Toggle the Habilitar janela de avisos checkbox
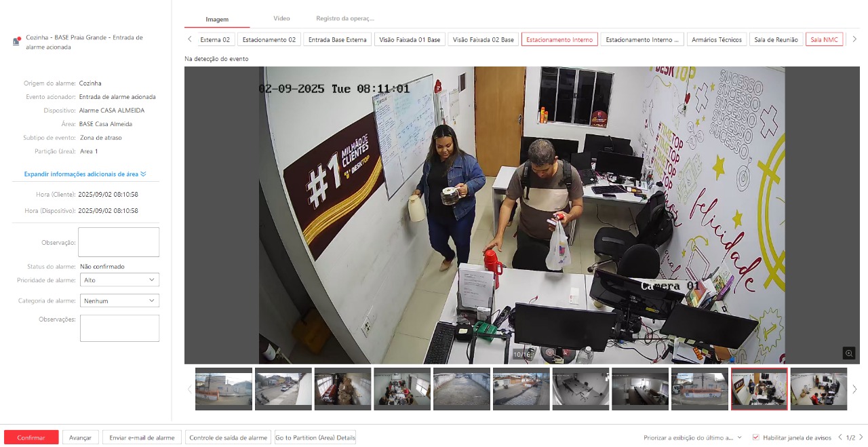 pos(756,438)
